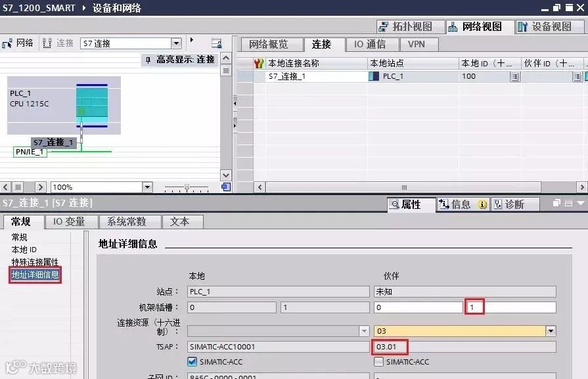This screenshot has height=379, width=588.
Task: Click the scroll right arrow beside the 100% zoom box
Action: 41,187
